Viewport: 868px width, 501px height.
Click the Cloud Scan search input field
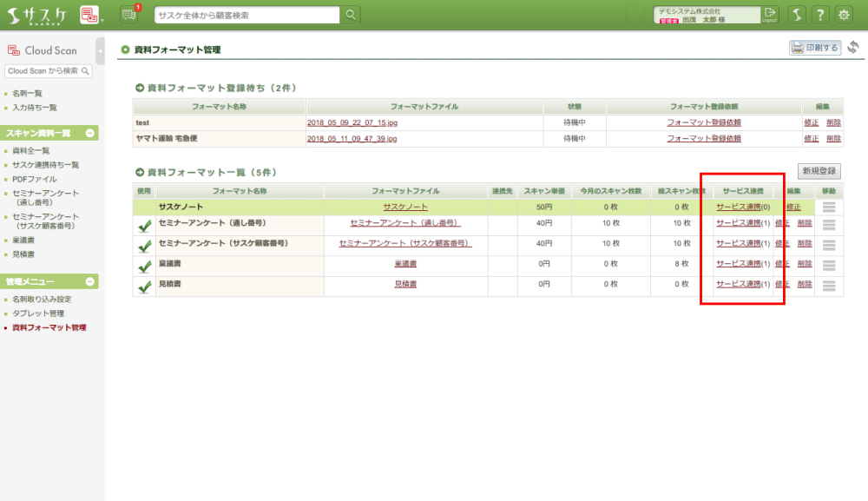[43, 71]
